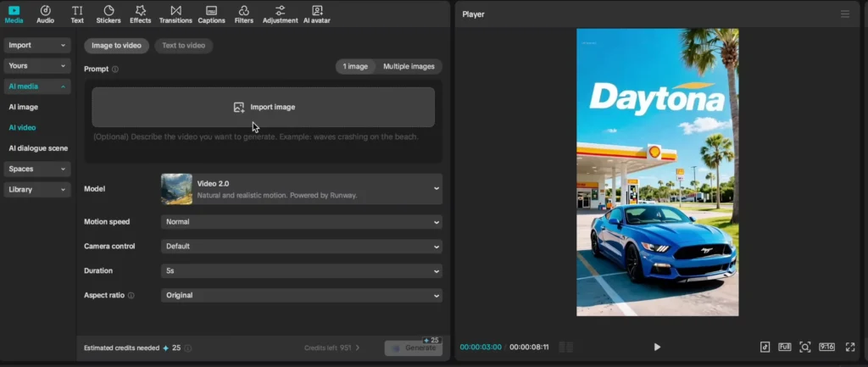Select the 1 image option
868x367 pixels.
pos(355,66)
